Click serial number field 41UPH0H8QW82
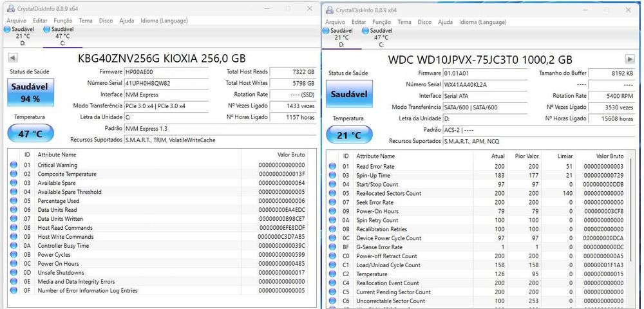This screenshot has width=644, height=309. point(166,83)
